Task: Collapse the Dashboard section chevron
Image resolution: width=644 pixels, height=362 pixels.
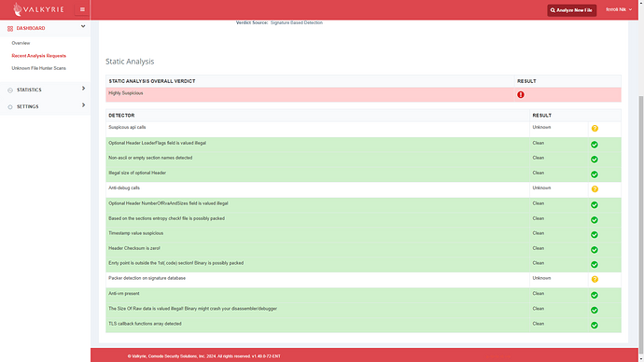Action: pyautogui.click(x=83, y=26)
